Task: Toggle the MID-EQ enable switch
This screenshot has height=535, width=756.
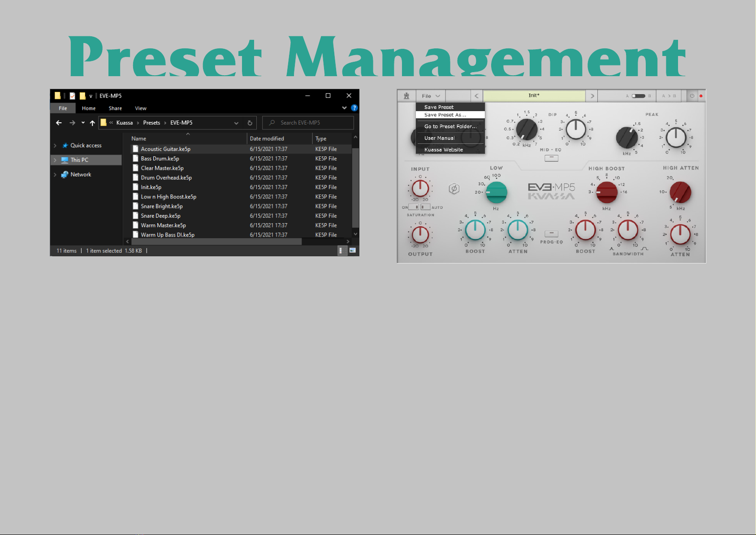Action: click(551, 158)
